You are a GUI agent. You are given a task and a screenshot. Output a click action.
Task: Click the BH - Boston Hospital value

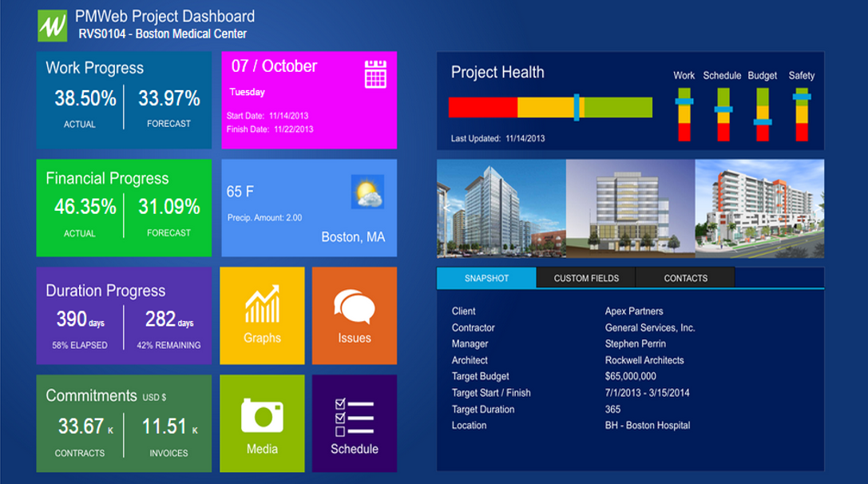[x=648, y=426]
